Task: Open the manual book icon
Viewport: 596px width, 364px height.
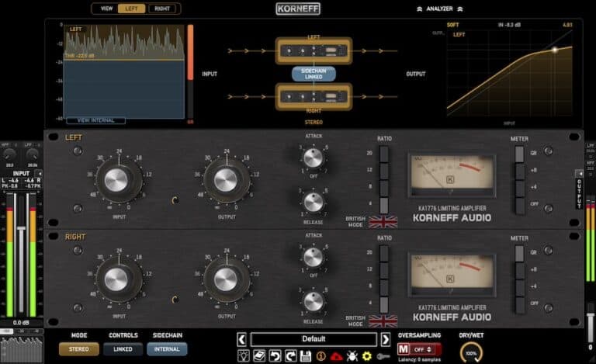Action: coord(259,356)
